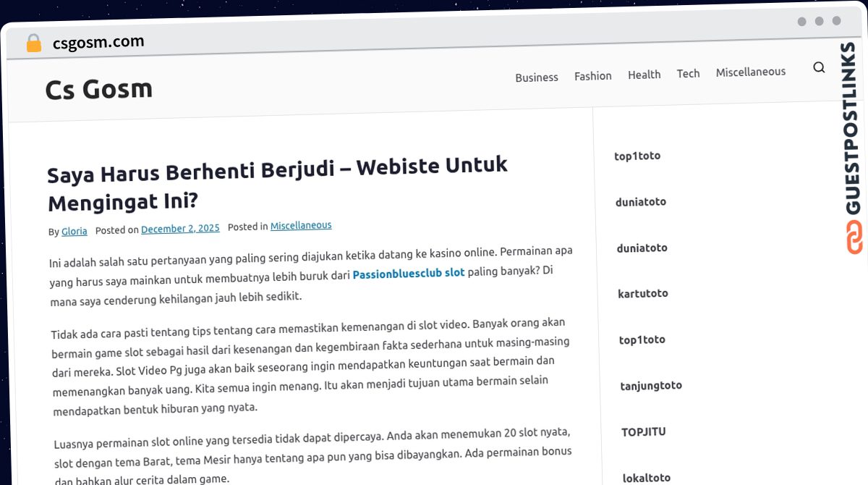Open the article title Saya Harus Berhenti Berjudi
This screenshot has height=485, width=868.
(x=278, y=183)
